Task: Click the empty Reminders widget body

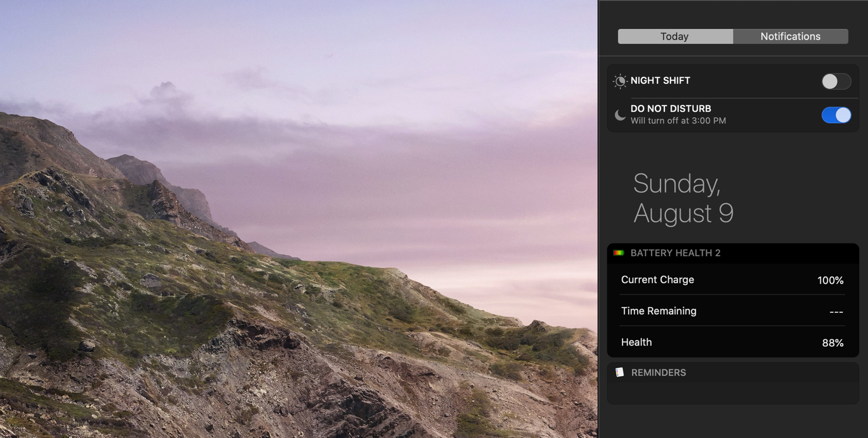Action: pos(732,392)
